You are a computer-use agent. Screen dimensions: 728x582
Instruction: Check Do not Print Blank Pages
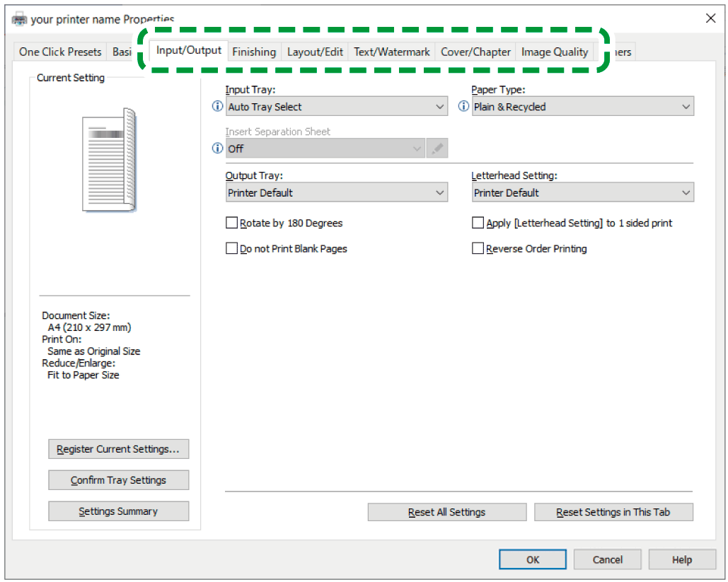(231, 248)
